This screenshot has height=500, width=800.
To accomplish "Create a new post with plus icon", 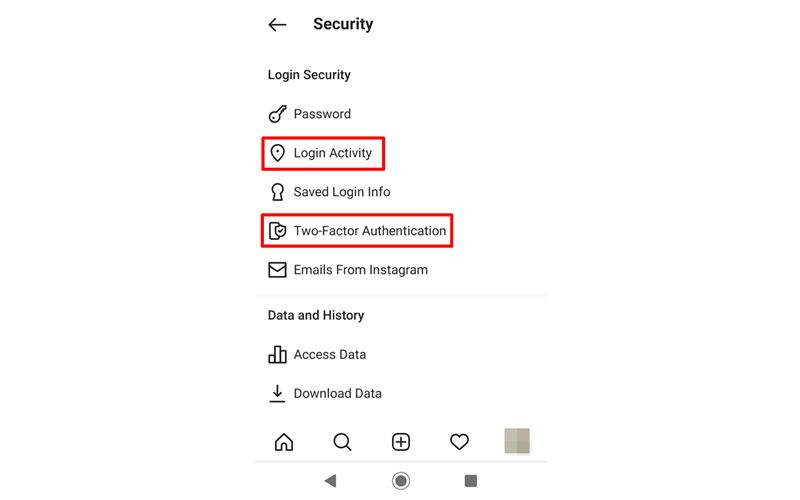I will (401, 442).
